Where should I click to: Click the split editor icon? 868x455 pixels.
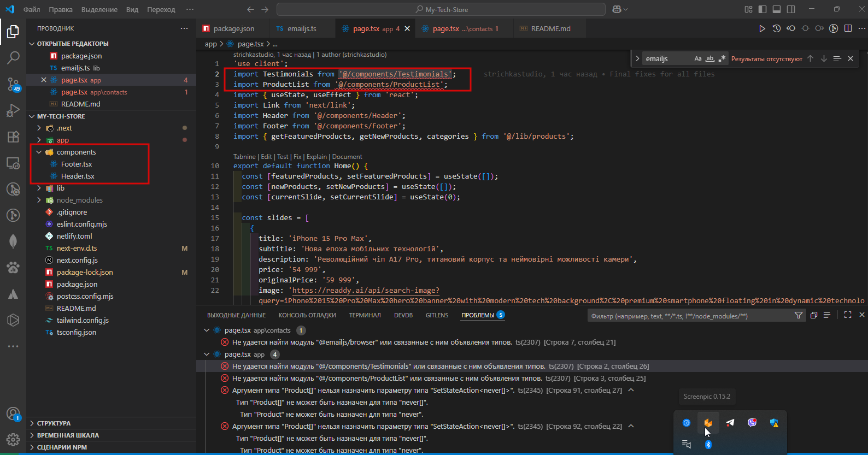coord(848,28)
